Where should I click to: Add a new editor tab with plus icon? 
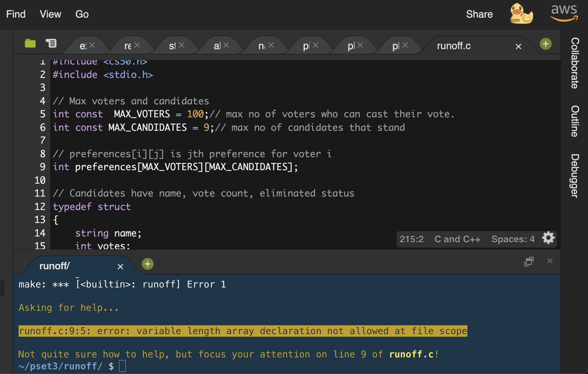click(546, 44)
